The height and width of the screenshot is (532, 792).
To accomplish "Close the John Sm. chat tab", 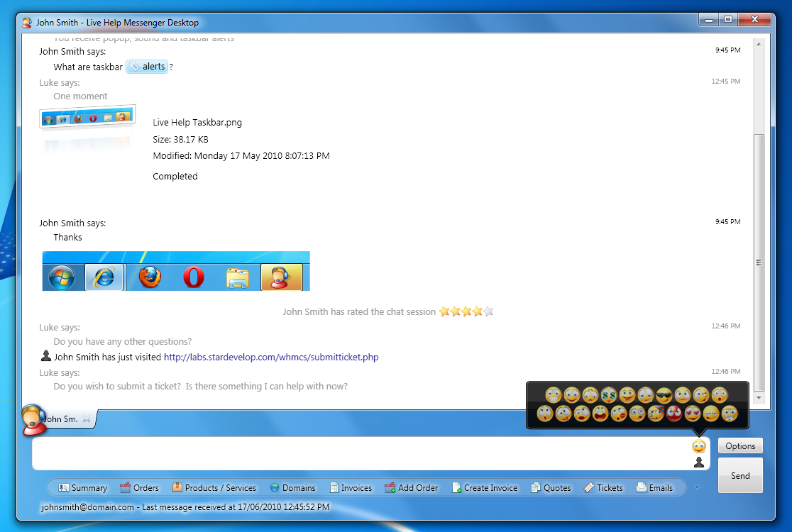I will [87, 419].
